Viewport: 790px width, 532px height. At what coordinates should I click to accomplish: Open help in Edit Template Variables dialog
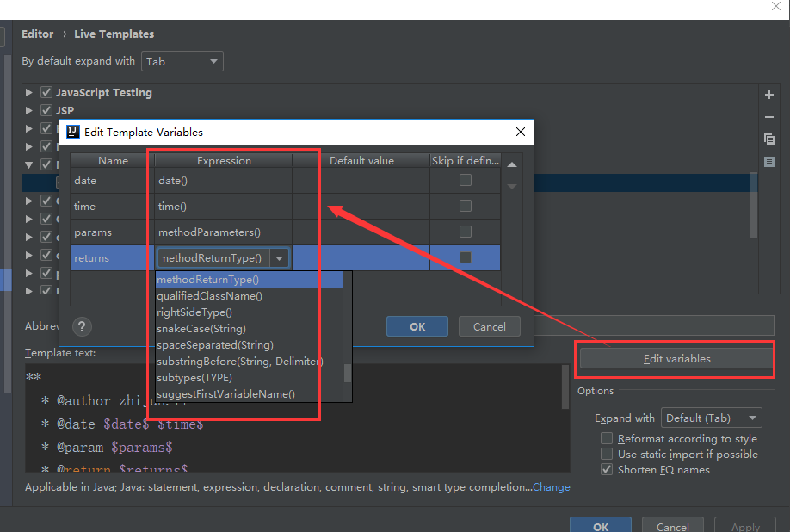[x=82, y=326]
